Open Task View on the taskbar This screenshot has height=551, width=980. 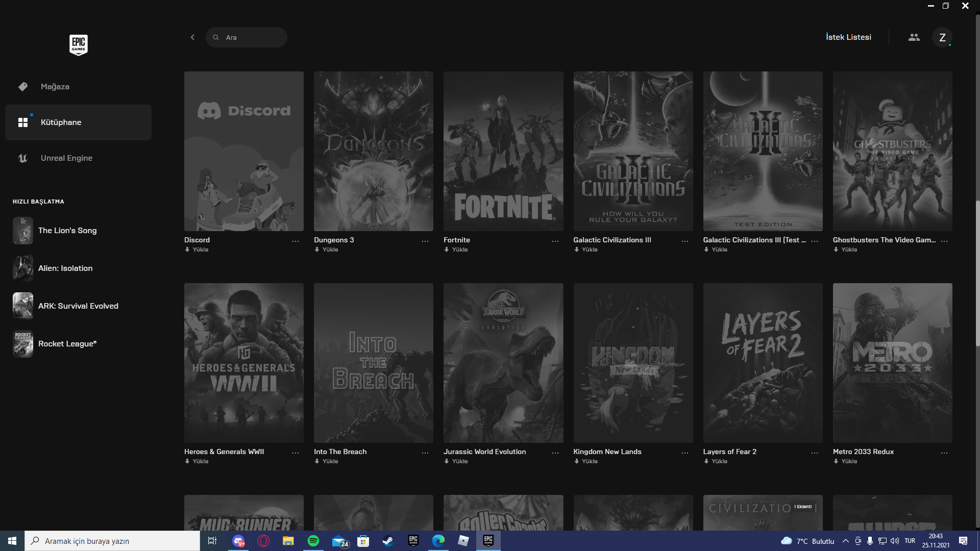[x=212, y=541]
